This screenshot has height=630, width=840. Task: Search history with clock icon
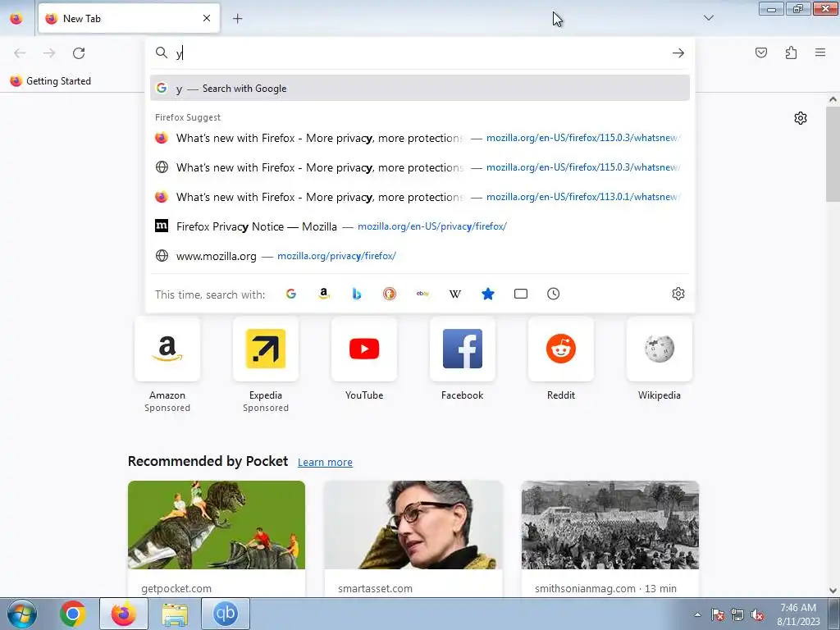tap(554, 294)
